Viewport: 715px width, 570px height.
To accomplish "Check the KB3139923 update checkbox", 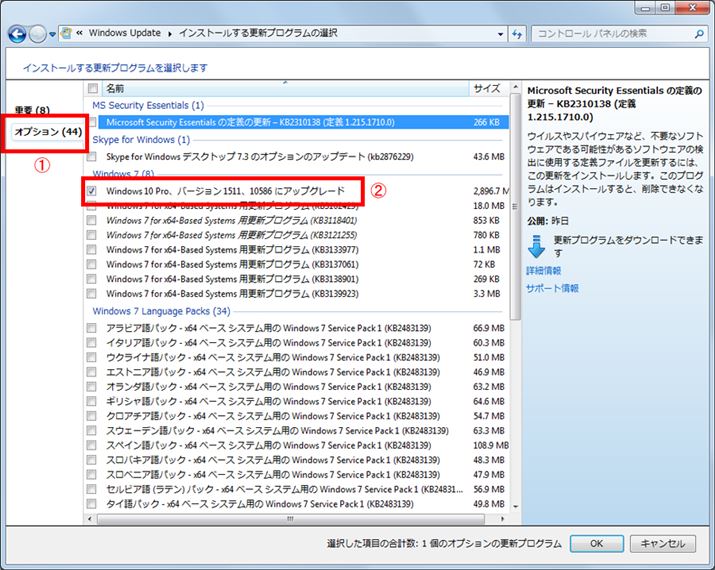I will pyautogui.click(x=92, y=293).
